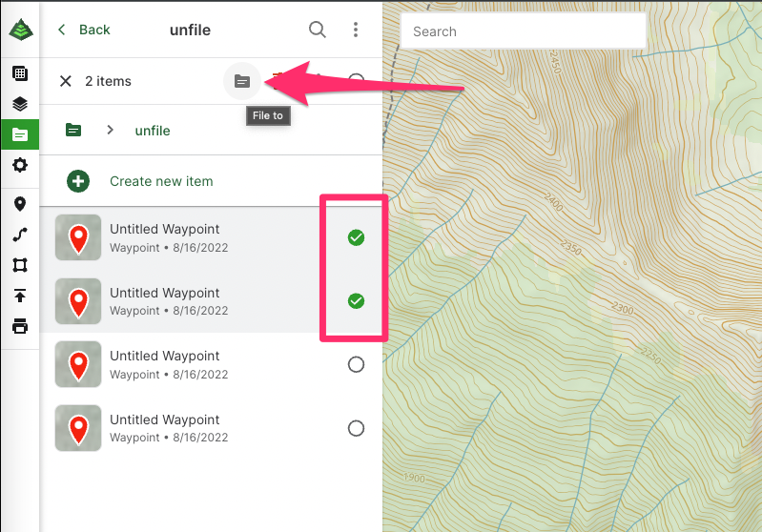
Task: Click the Import upload arrow icon
Action: point(20,296)
